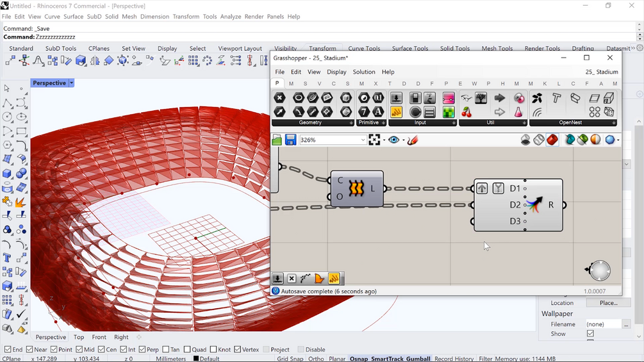Open the Grasshopper zoom level dropdown
This screenshot has height=362, width=644.
363,140
